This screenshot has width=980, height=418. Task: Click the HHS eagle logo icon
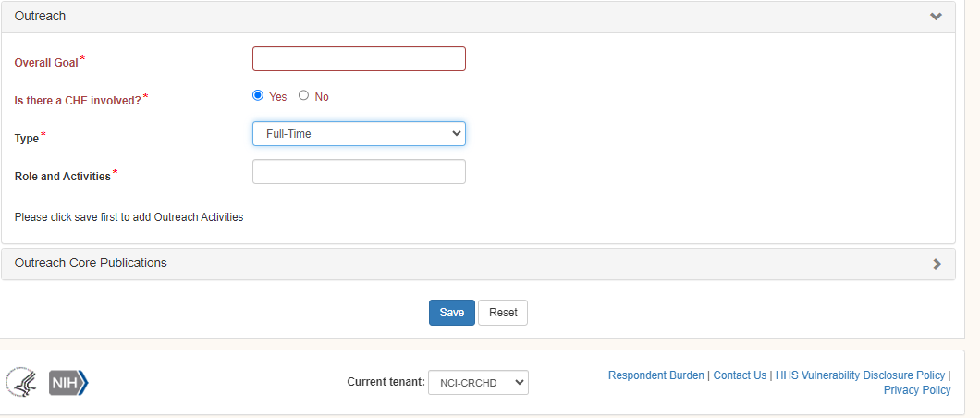(x=20, y=382)
